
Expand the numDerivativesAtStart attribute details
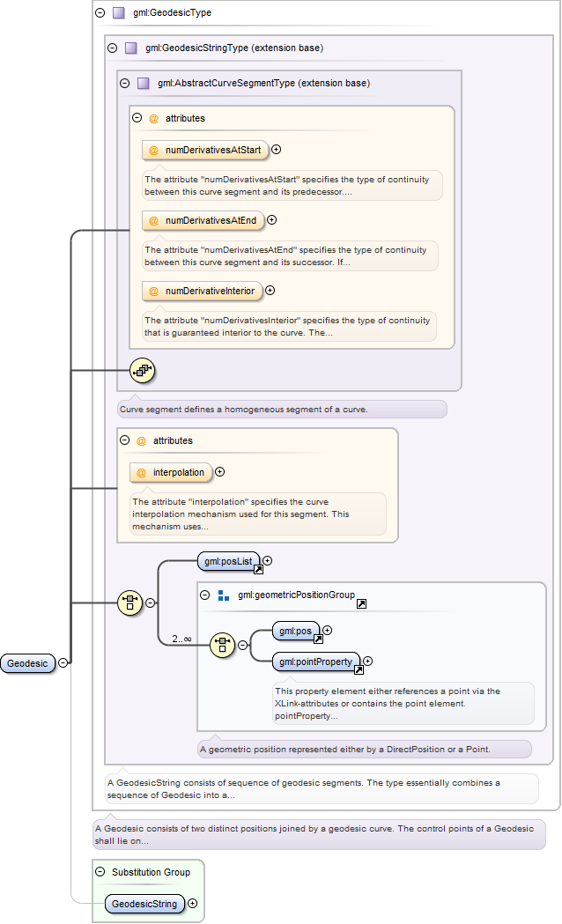point(277,149)
